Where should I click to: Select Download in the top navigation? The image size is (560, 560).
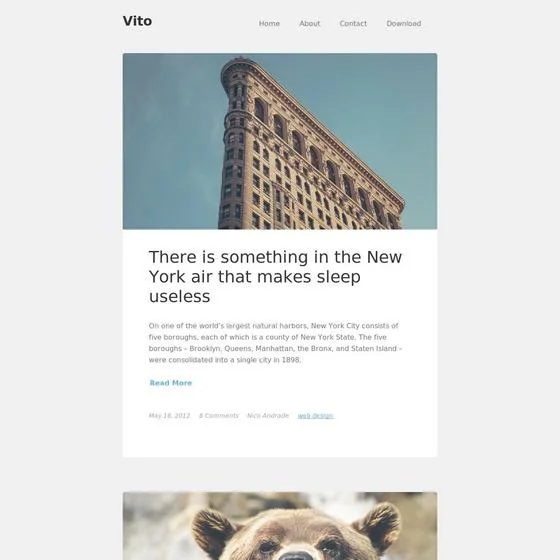click(404, 24)
